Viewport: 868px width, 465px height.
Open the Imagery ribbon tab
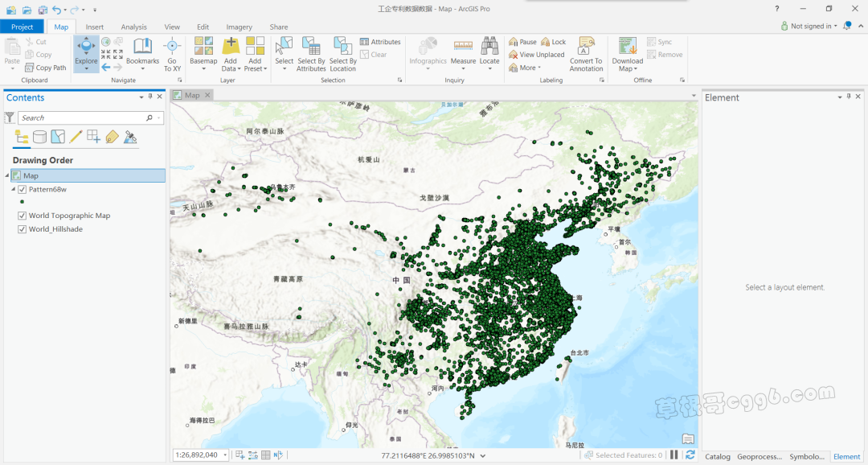239,27
